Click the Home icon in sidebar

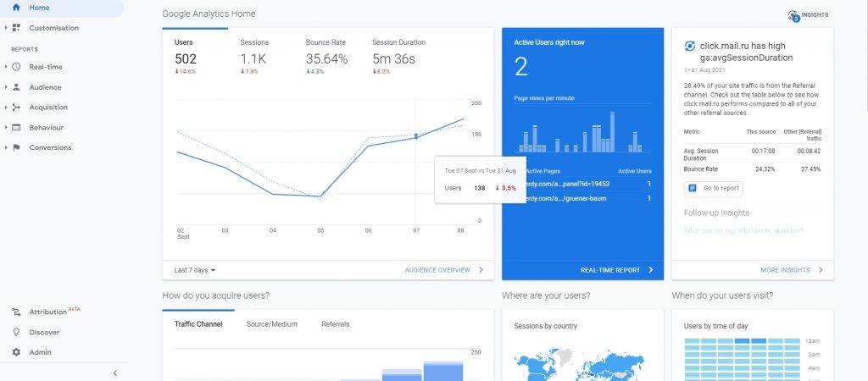point(16,8)
